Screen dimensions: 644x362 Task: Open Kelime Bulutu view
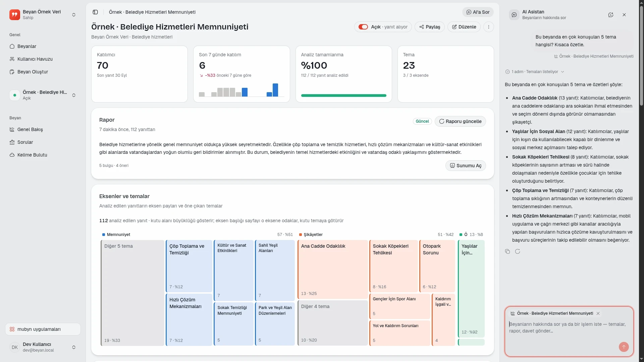pos(43,155)
